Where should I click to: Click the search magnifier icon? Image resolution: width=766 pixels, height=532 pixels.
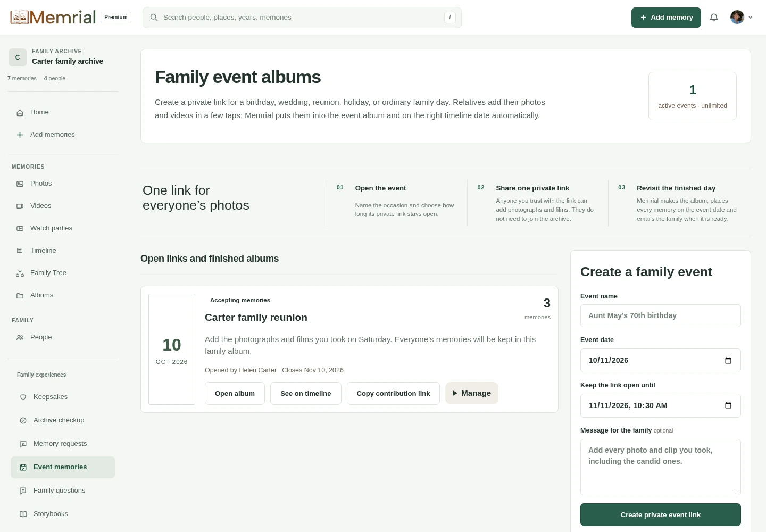pos(154,18)
